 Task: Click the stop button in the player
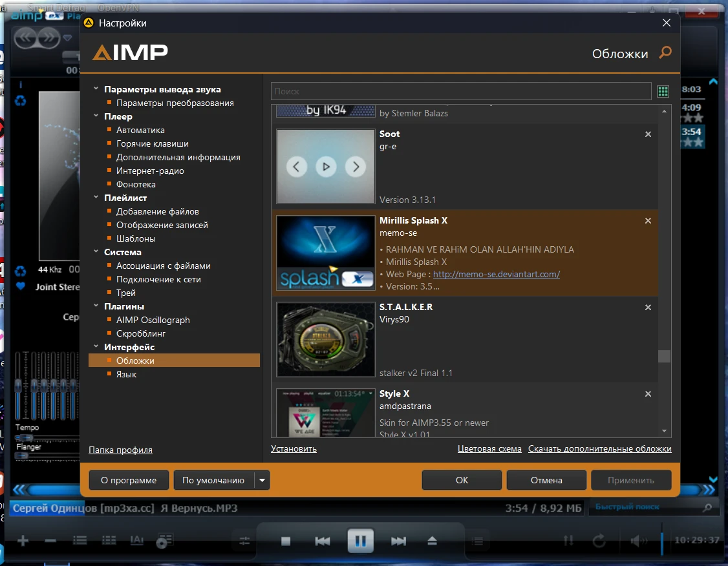(286, 541)
